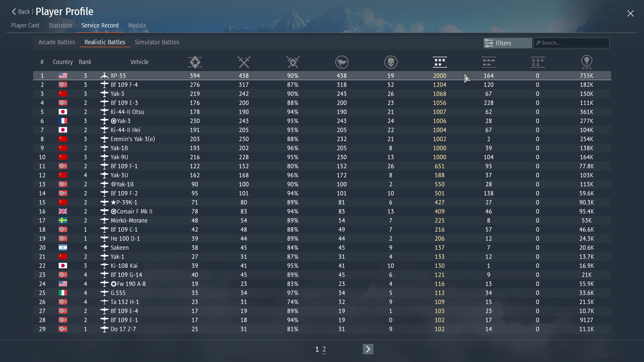Sort table by Country column header
The height and width of the screenshot is (362, 644).
[x=63, y=62]
